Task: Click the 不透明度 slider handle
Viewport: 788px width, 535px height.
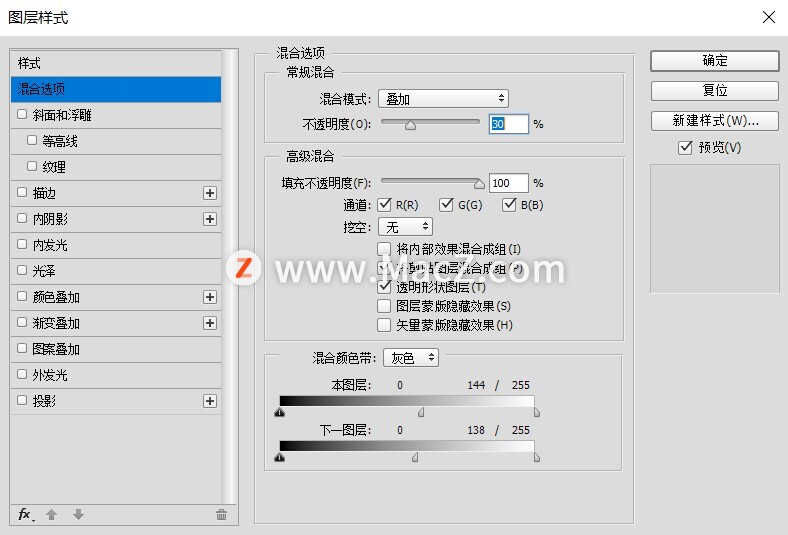Action: pyautogui.click(x=411, y=125)
